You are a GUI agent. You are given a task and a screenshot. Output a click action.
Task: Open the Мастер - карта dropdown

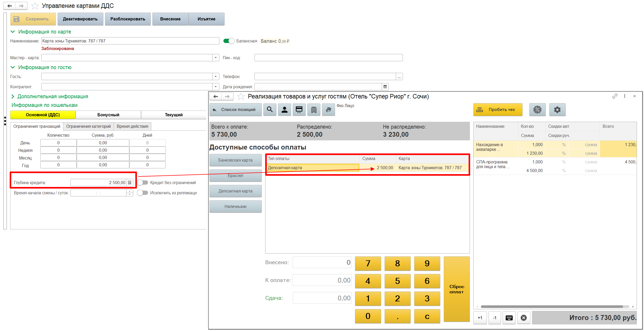coord(216,58)
